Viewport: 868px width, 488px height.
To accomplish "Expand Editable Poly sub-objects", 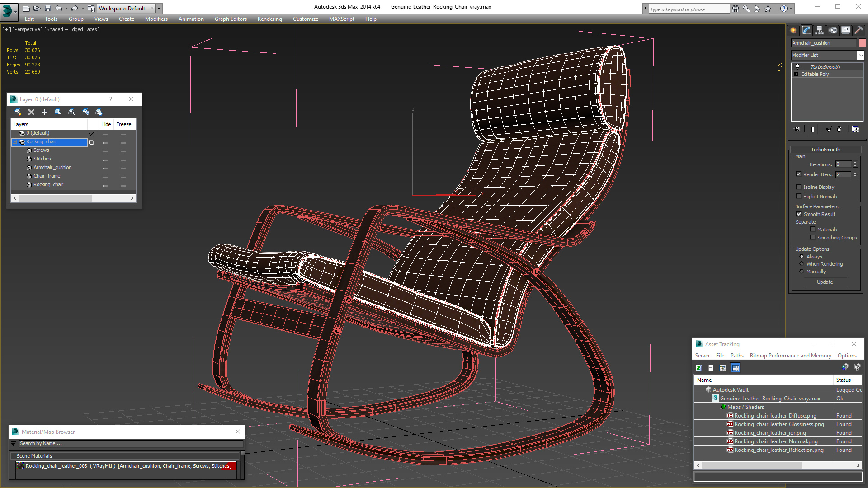I will point(797,74).
